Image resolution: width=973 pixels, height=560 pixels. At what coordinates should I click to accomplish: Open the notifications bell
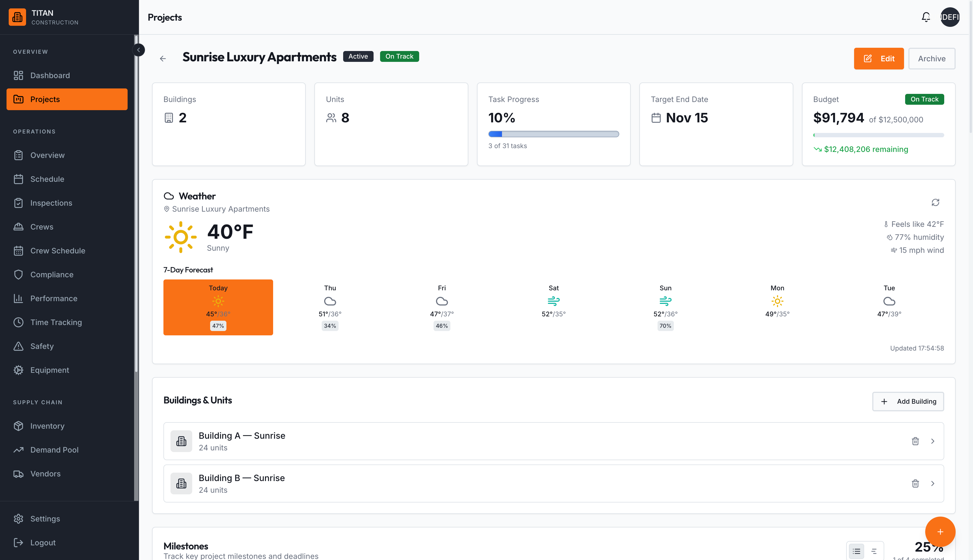[926, 17]
